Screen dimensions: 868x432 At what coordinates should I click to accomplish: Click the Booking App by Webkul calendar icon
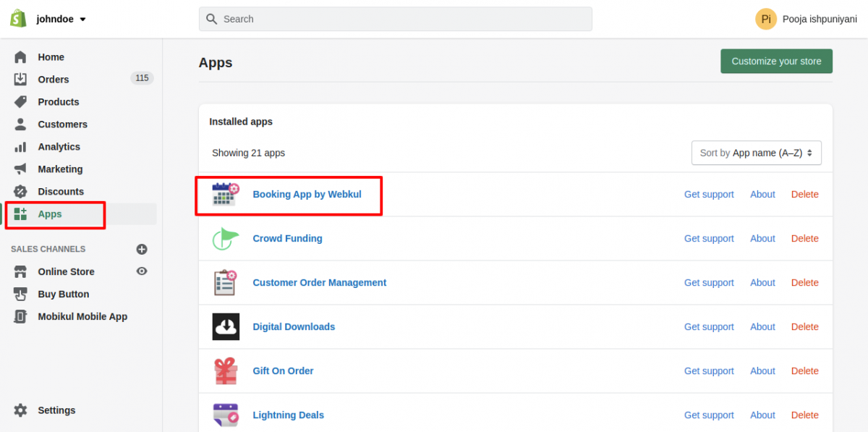click(x=225, y=193)
